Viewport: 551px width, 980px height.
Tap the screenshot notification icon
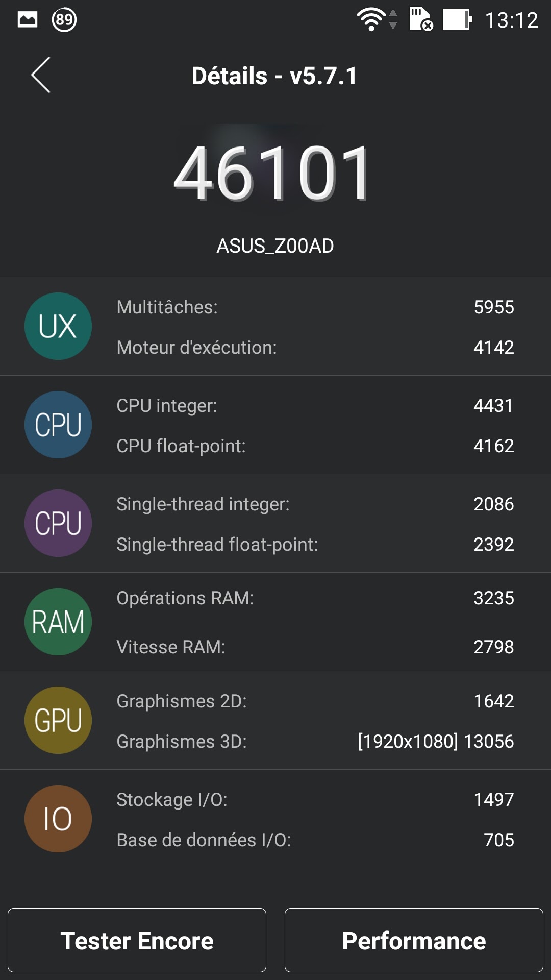28,20
